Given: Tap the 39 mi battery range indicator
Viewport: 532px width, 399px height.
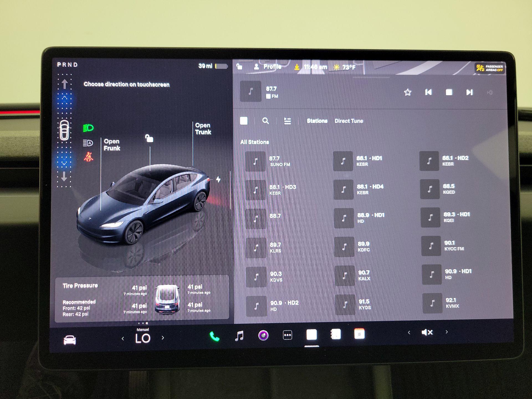Looking at the screenshot, I should click(213, 66).
